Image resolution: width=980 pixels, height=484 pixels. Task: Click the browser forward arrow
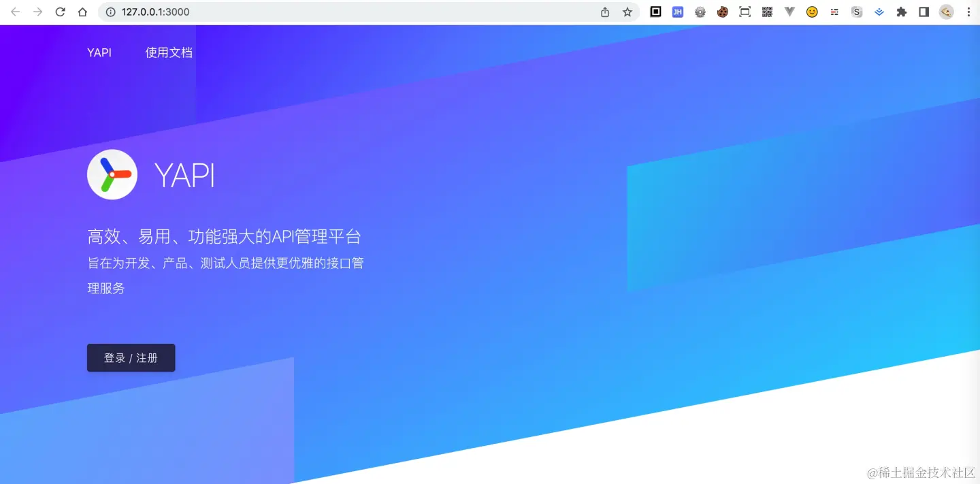coord(37,12)
